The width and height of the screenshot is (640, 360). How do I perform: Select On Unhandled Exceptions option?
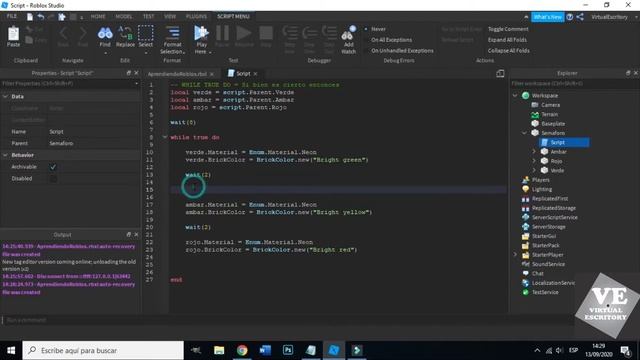coord(402,51)
